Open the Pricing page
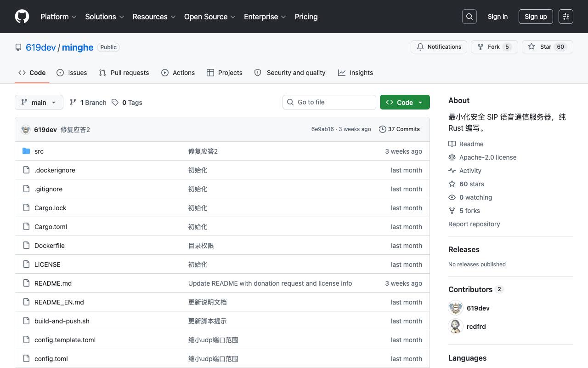The image size is (588, 368). pos(306,17)
